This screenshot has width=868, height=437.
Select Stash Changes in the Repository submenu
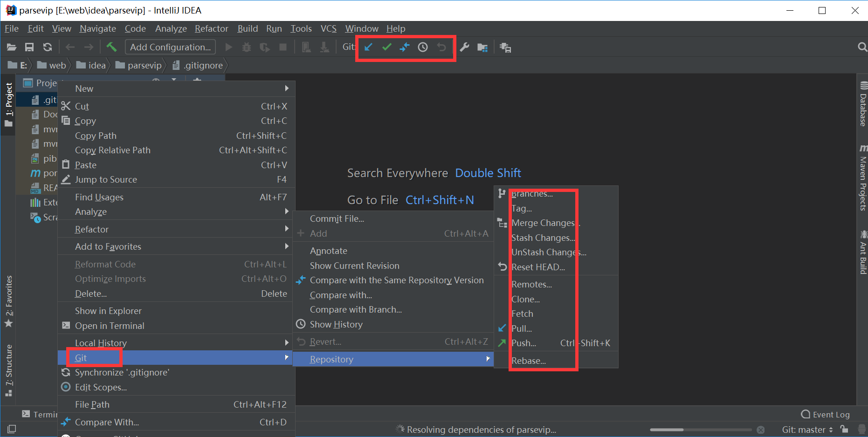556,238
